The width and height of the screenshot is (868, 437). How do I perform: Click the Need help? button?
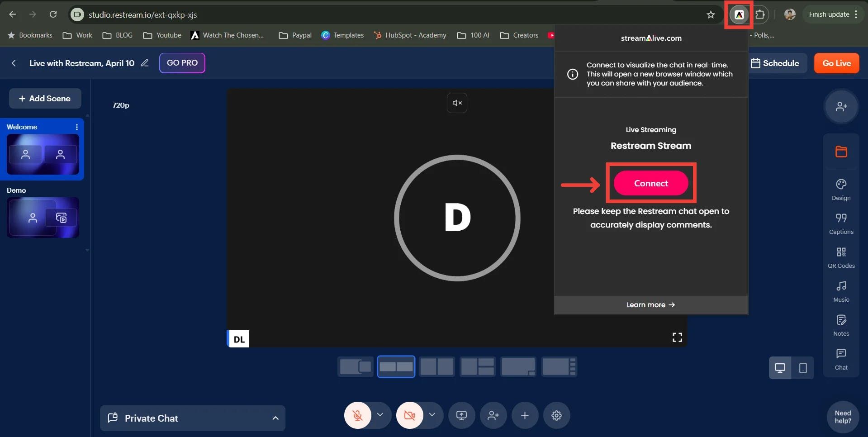tap(843, 417)
